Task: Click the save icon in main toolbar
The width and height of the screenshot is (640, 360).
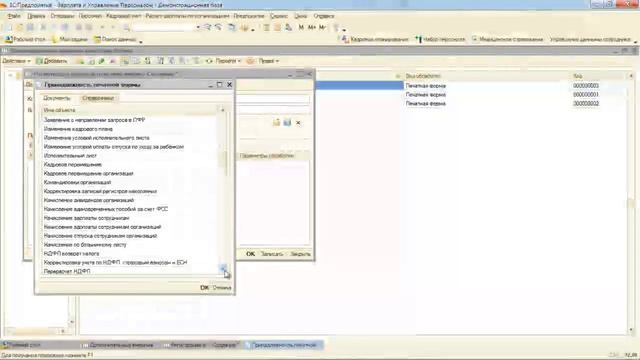Action: click(x=30, y=27)
